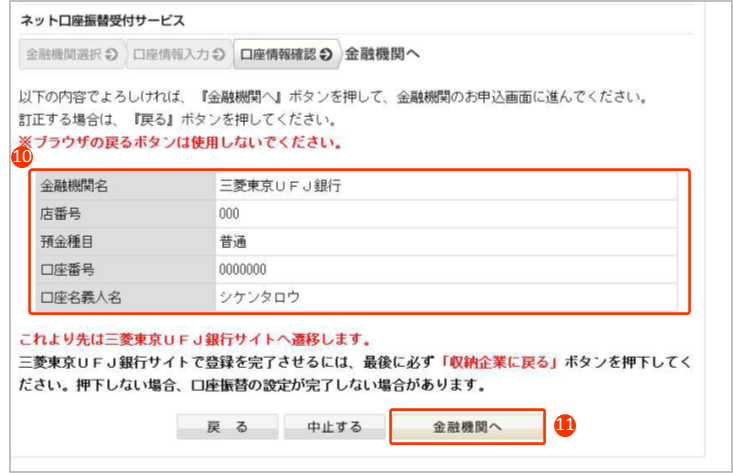
Task: Click the arrow icon in 口座情報入力 step
Action: (x=217, y=56)
